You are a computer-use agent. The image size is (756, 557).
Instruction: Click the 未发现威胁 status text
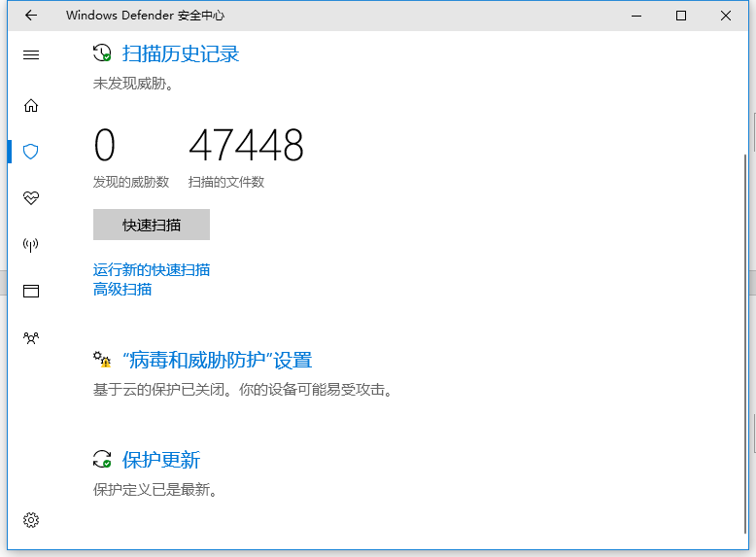tap(133, 84)
